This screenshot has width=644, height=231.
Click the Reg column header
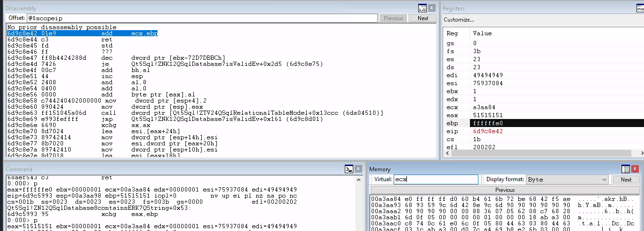coord(452,33)
